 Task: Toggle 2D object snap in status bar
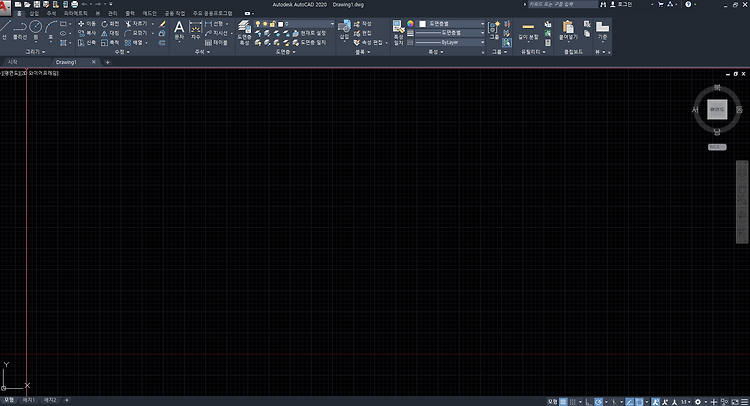coord(640,402)
